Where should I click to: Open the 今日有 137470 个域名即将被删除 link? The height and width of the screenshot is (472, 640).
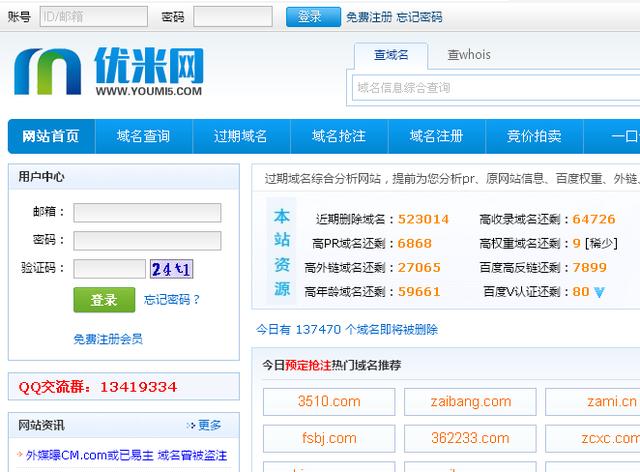tap(347, 330)
